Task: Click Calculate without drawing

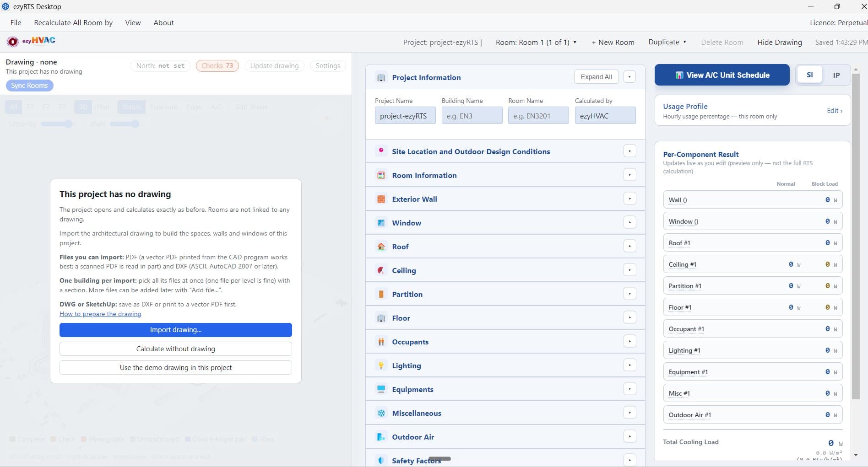Action: click(x=176, y=349)
